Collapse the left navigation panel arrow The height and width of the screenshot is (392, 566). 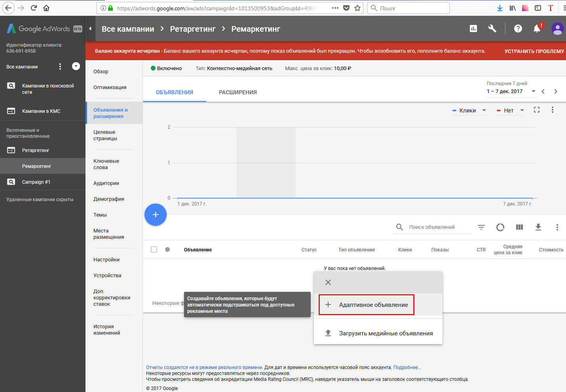(90, 29)
